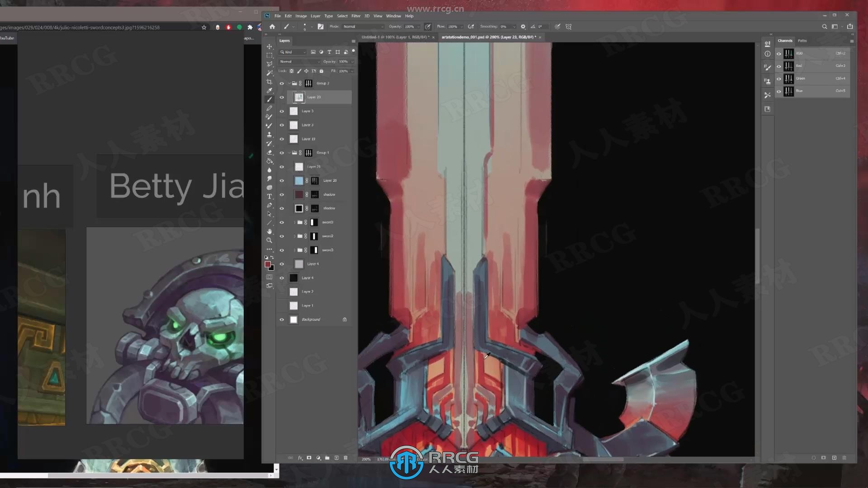The image size is (868, 488).
Task: Open the layer Opacity dropdown arrow
Action: click(352, 61)
